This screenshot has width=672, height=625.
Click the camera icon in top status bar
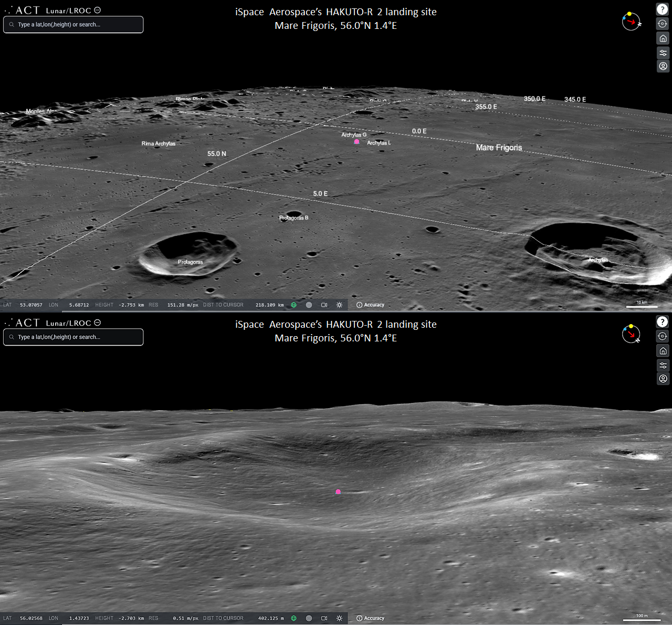324,305
